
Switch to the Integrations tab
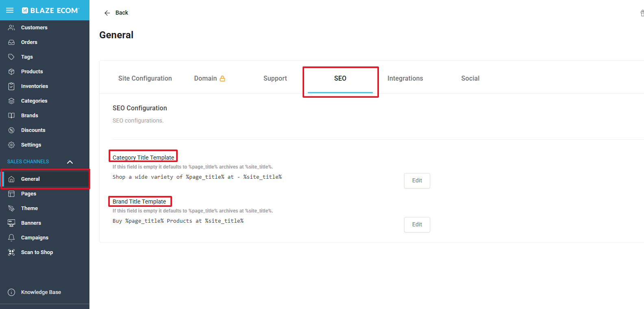405,79
